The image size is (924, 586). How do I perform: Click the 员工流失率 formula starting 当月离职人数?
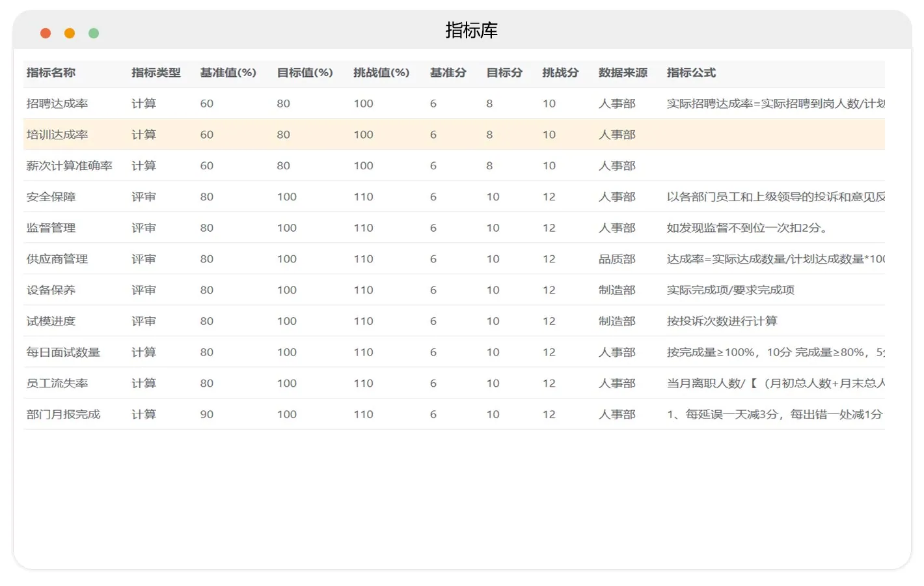(x=776, y=384)
